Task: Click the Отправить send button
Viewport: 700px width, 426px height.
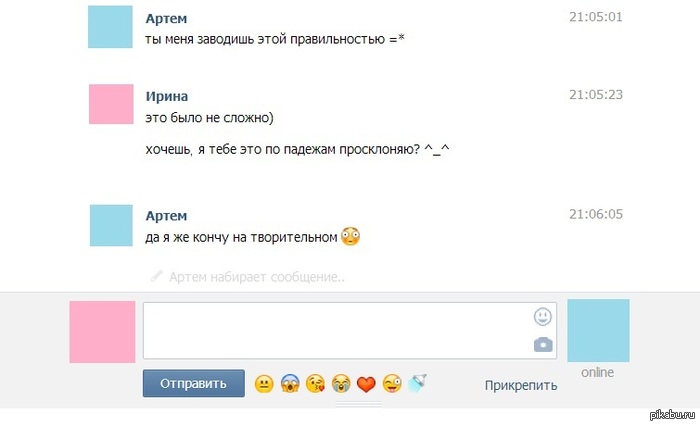Action: point(193,383)
